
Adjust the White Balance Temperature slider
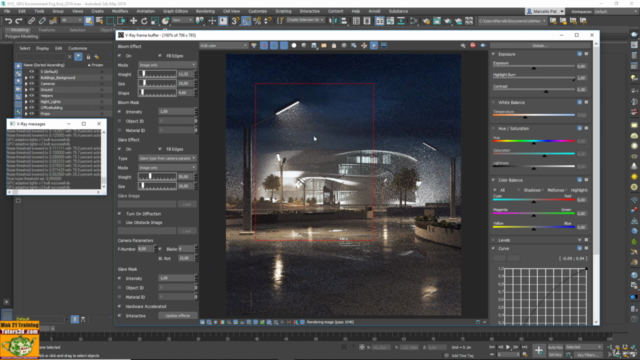coord(533,116)
